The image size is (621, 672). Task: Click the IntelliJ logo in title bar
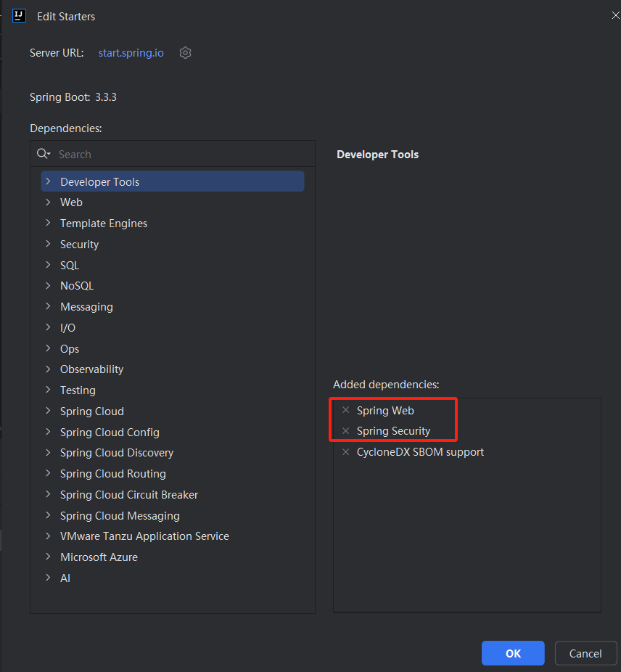pyautogui.click(x=20, y=16)
